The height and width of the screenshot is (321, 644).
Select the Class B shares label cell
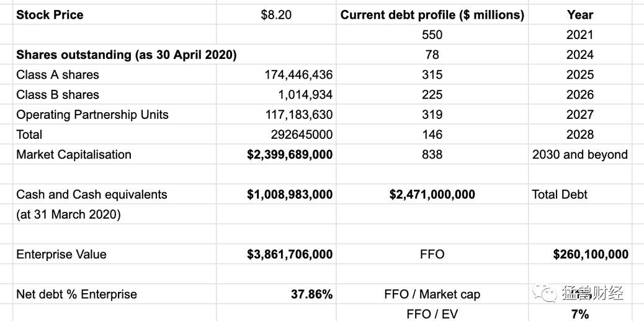click(x=58, y=95)
